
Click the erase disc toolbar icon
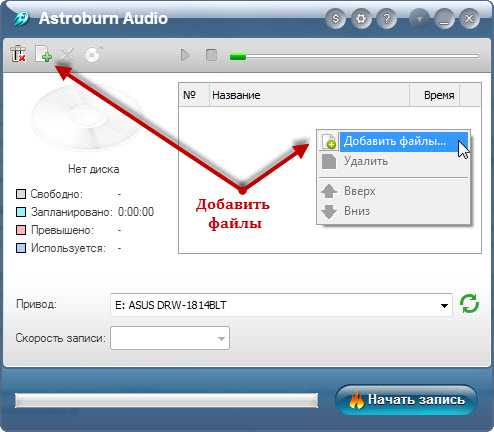tap(93, 55)
